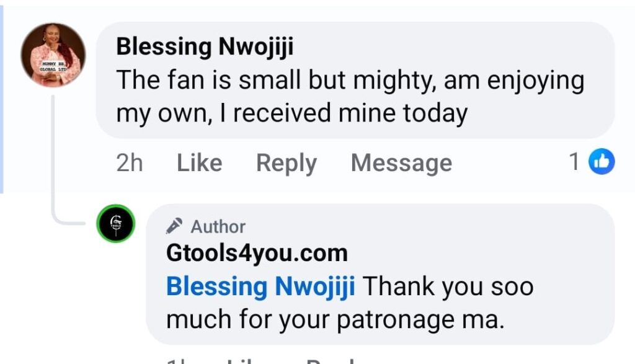Show who reacted via the count 1
The width and height of the screenshot is (635, 364).
click(575, 162)
